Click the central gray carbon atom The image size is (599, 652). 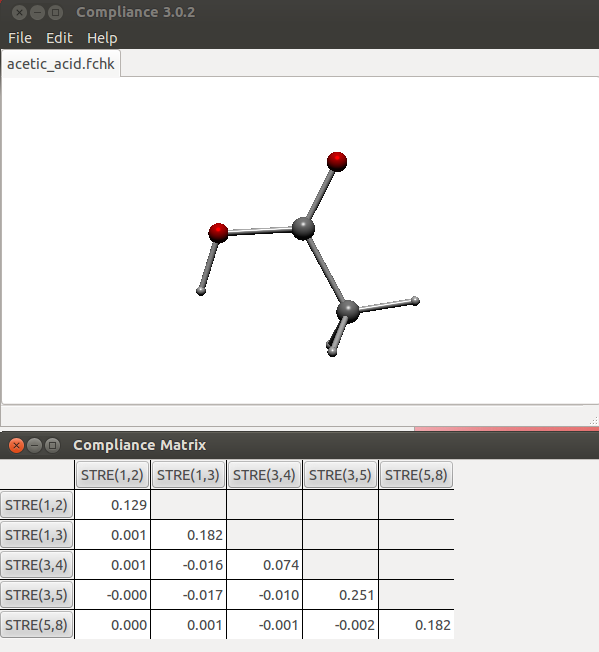pyautogui.click(x=303, y=228)
